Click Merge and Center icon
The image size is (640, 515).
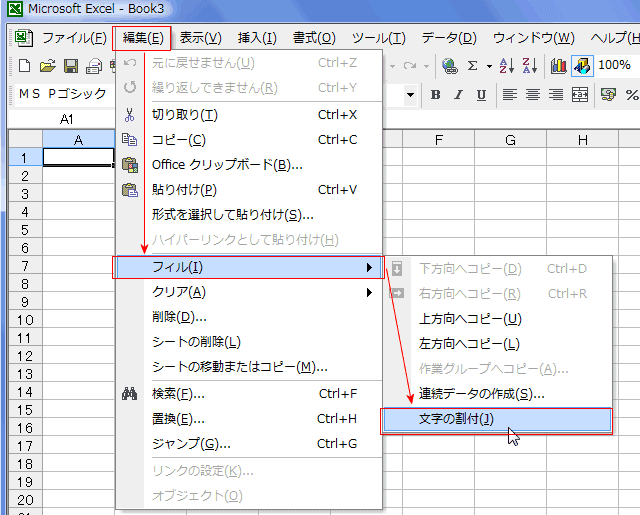click(580, 95)
